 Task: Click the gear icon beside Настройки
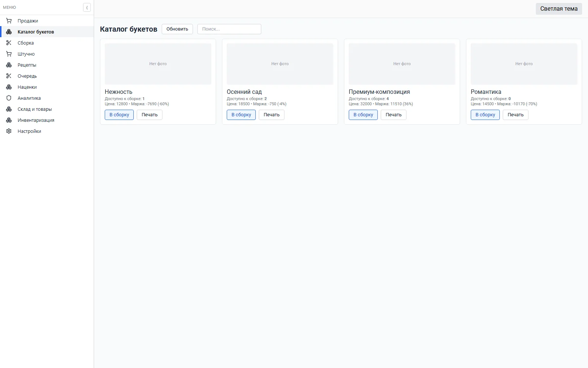coord(9,131)
